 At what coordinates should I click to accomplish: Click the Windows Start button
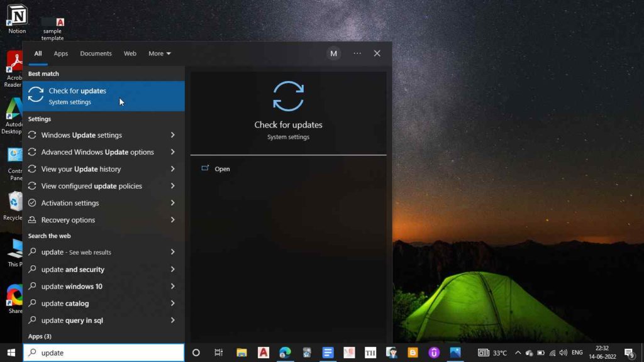pyautogui.click(x=11, y=353)
